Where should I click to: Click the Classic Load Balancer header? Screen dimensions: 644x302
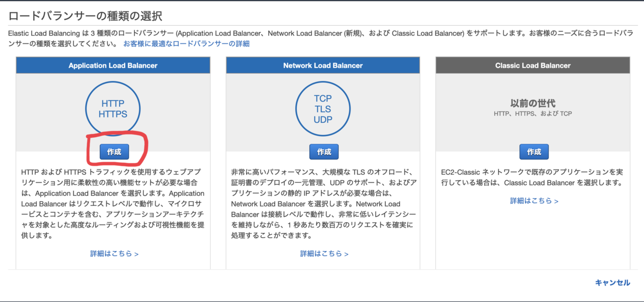pos(533,65)
